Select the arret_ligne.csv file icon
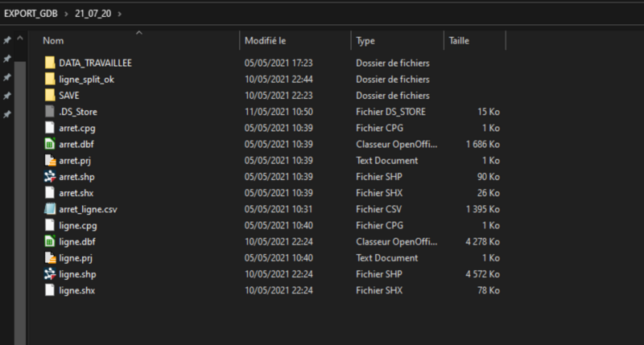Image resolution: width=644 pixels, height=345 pixels. click(x=50, y=209)
